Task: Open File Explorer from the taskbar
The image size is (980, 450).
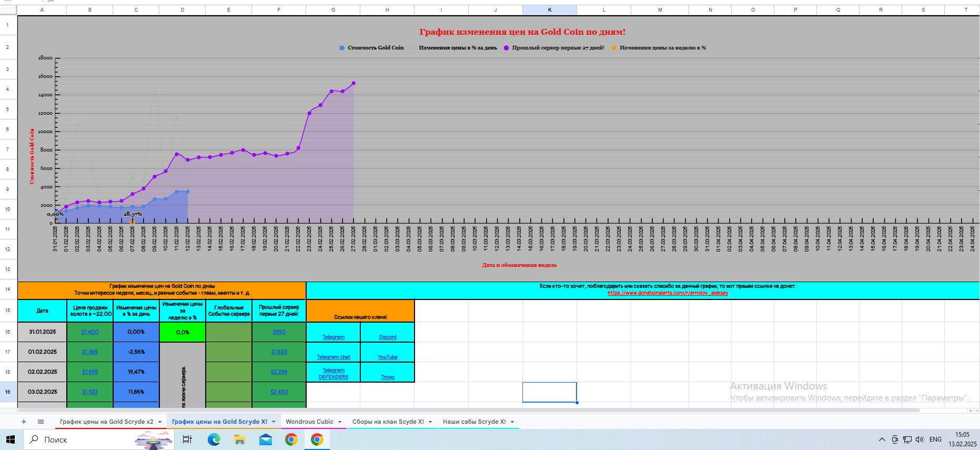Action: [240, 439]
